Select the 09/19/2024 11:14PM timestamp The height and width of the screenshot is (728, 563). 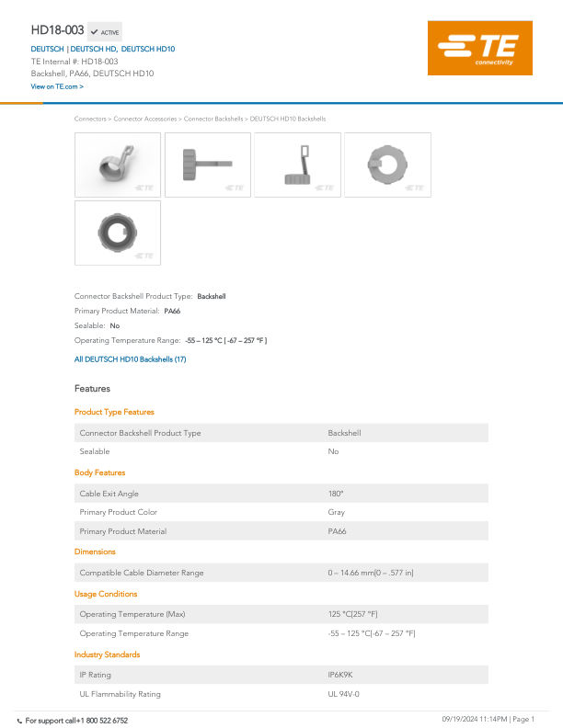475,719
